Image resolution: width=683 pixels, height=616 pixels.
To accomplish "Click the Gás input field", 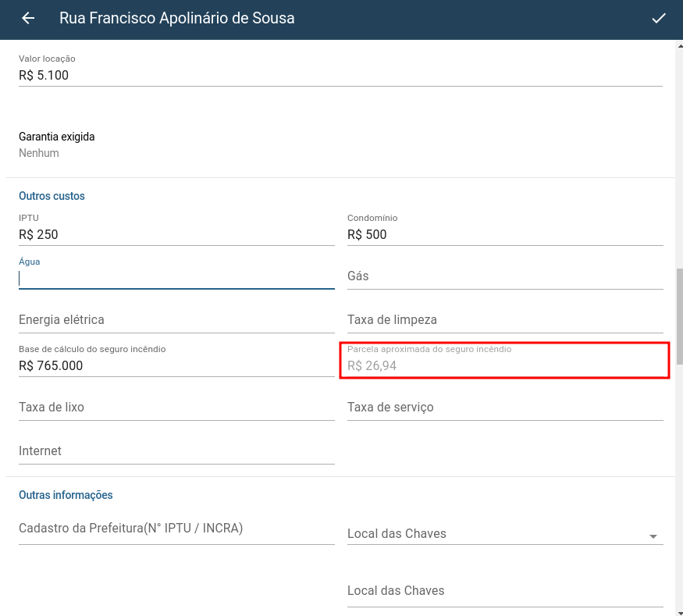I will 505,276.
